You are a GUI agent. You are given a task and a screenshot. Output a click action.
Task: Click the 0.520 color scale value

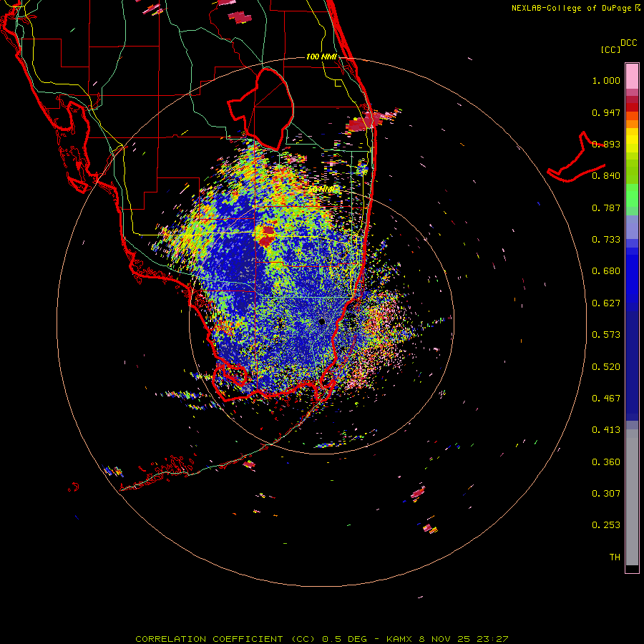point(606,367)
